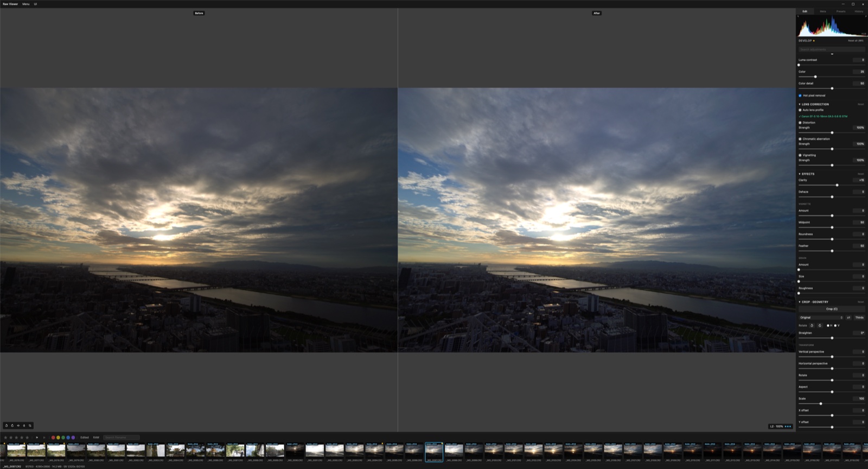Reset the Crop Geometry section
Screen dimensions: 868x469
tap(861, 302)
